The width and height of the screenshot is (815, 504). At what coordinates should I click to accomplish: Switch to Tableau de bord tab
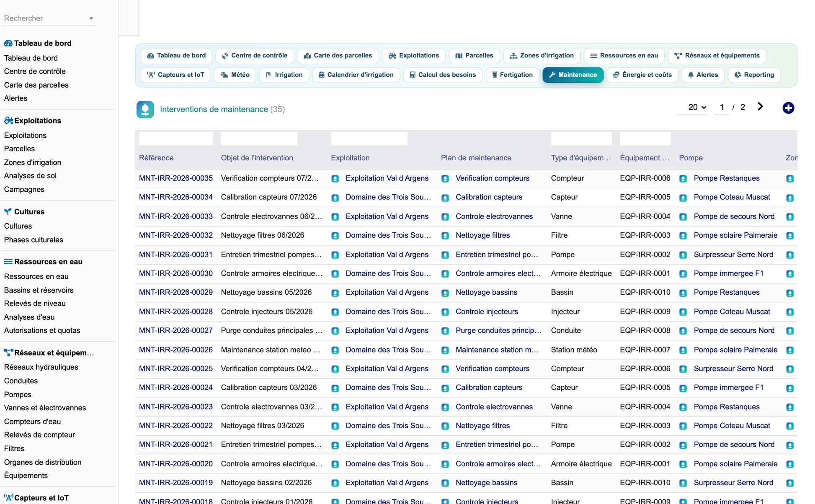[x=176, y=56]
